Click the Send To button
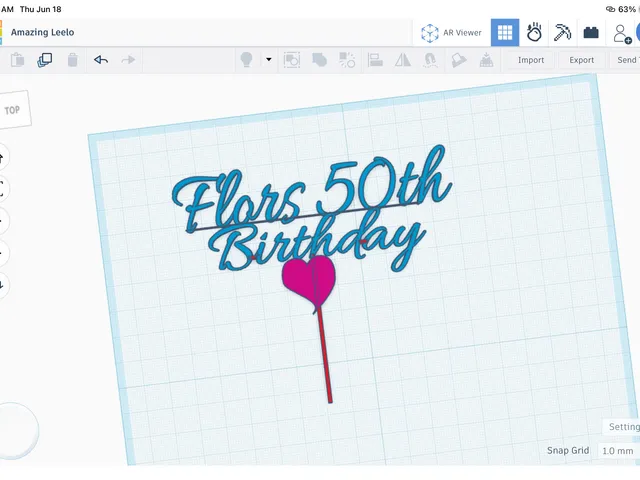640x480 pixels. point(626,60)
